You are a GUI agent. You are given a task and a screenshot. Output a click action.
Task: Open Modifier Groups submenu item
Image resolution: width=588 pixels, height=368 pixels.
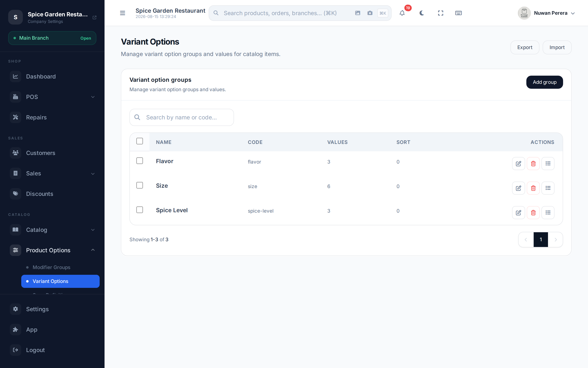click(60, 267)
